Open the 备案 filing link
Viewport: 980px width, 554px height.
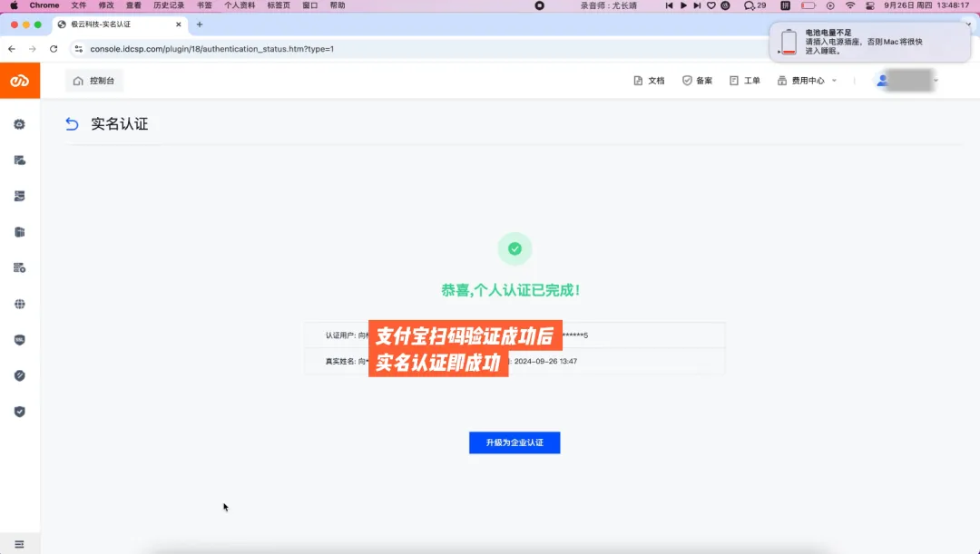(x=697, y=81)
